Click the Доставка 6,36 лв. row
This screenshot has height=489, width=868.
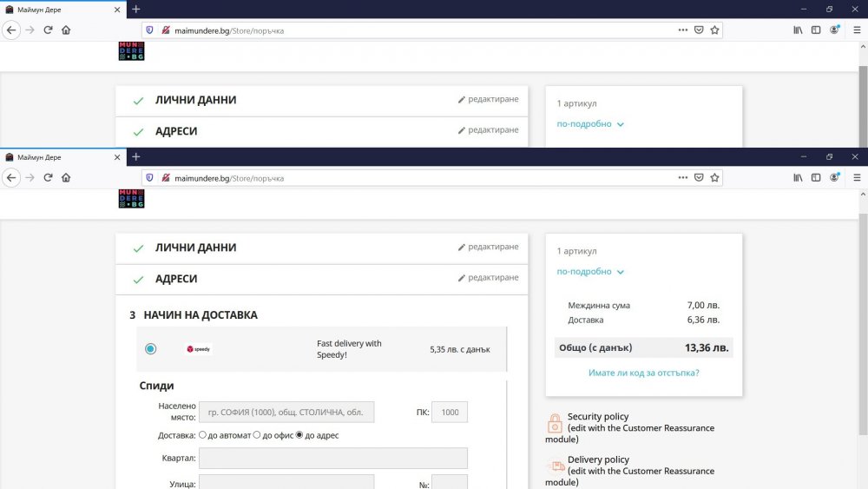click(x=644, y=320)
